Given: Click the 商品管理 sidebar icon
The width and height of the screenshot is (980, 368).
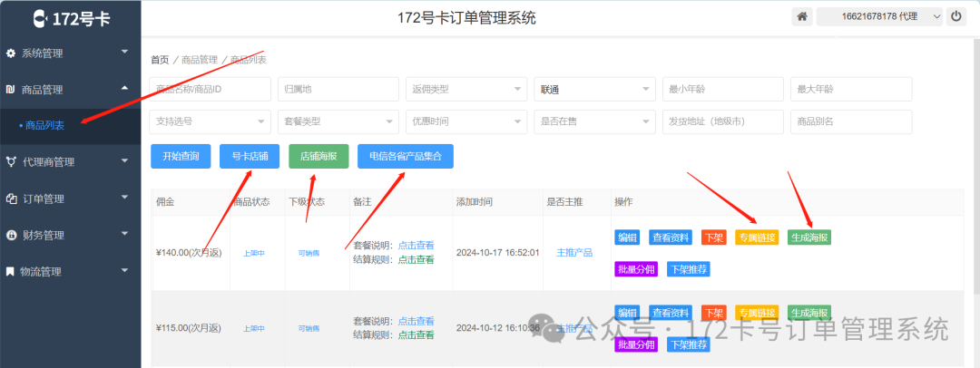Looking at the screenshot, I should [x=11, y=90].
